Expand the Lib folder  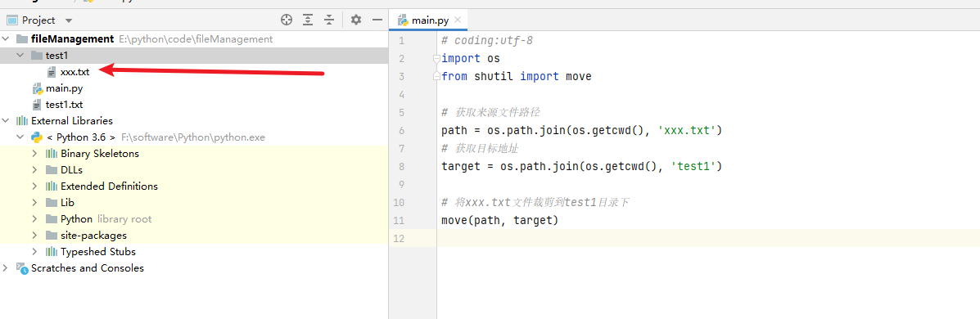point(35,202)
